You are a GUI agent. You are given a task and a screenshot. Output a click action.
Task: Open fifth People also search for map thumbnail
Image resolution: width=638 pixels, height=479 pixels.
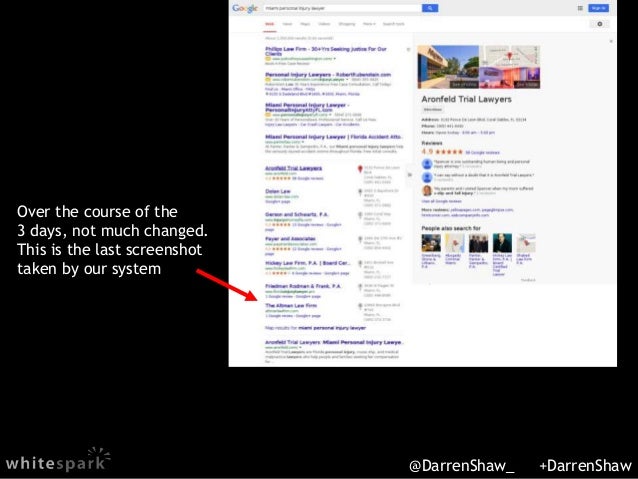click(x=526, y=243)
